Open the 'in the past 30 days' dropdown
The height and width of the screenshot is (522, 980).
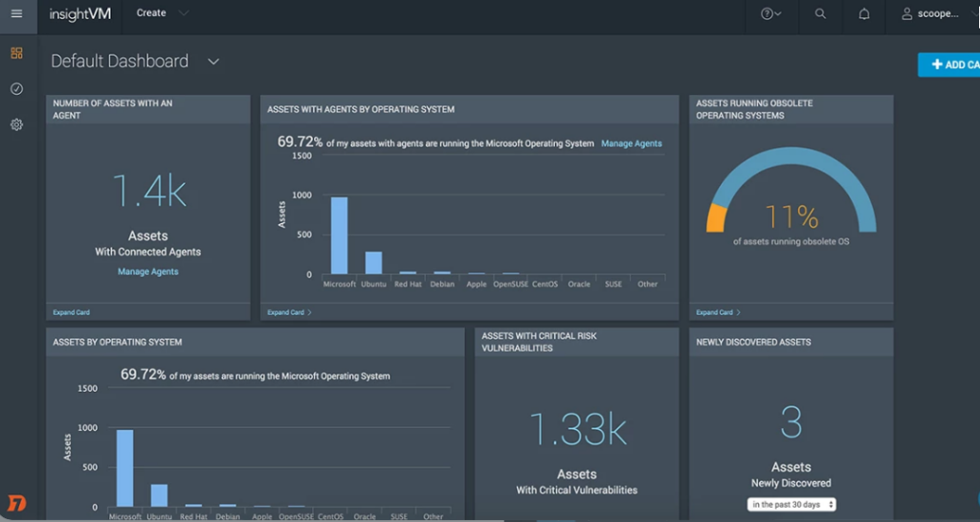pos(791,504)
